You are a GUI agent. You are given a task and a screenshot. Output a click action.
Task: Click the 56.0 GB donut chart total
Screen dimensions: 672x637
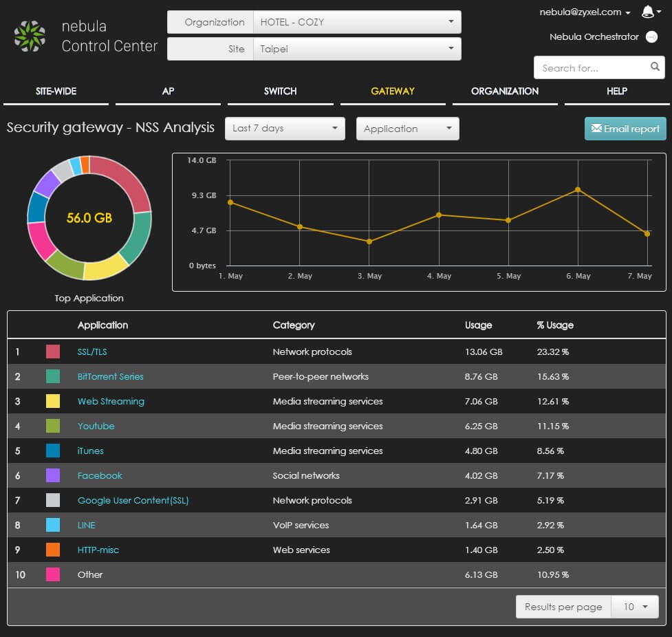point(89,218)
